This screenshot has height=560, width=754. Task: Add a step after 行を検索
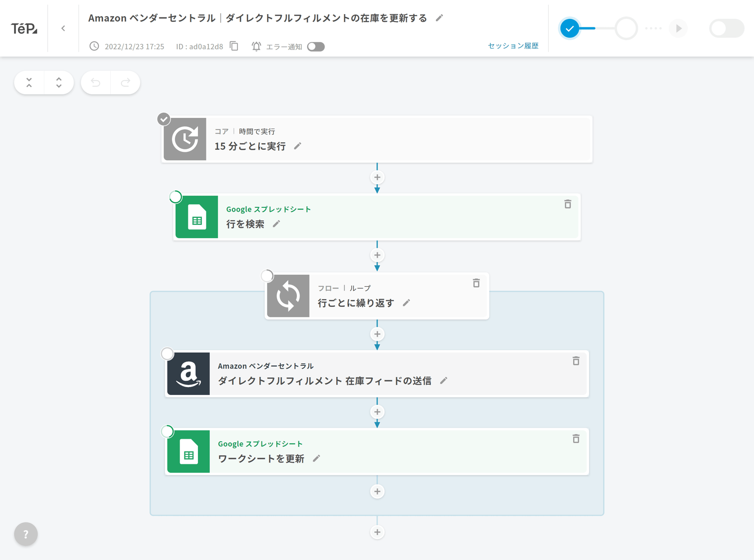(377, 255)
